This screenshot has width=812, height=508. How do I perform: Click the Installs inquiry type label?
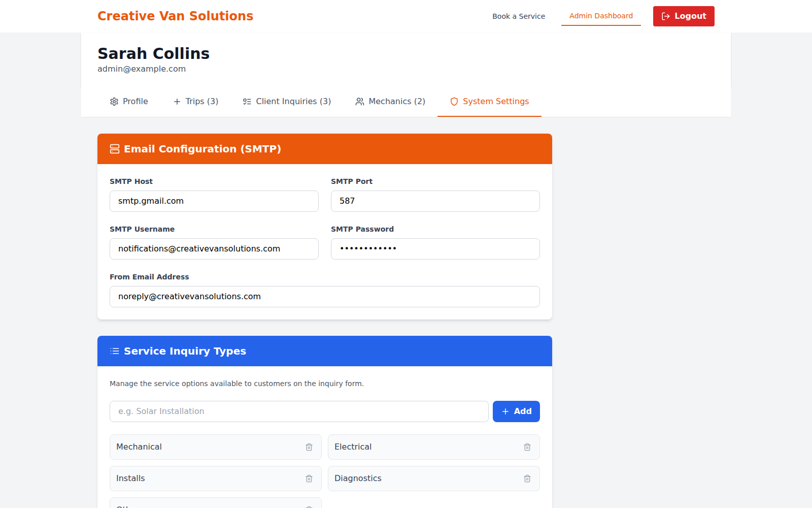click(130, 479)
